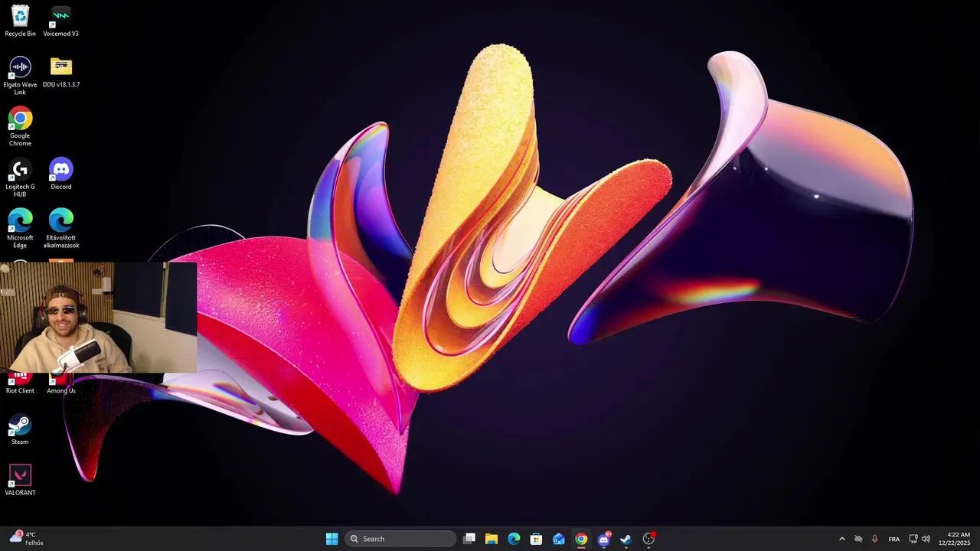980x551 pixels.
Task: Expand the hidden tray icons chevron
Action: point(842,539)
